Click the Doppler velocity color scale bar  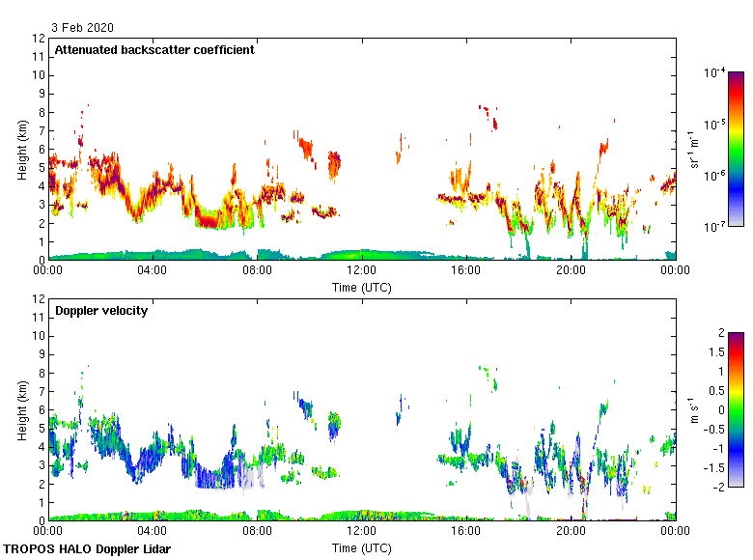click(736, 409)
